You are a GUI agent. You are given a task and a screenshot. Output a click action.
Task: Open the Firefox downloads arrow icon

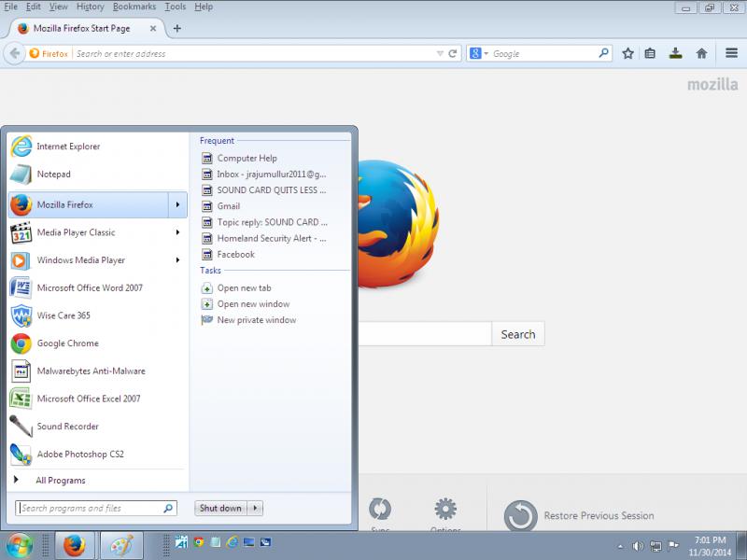pos(675,53)
